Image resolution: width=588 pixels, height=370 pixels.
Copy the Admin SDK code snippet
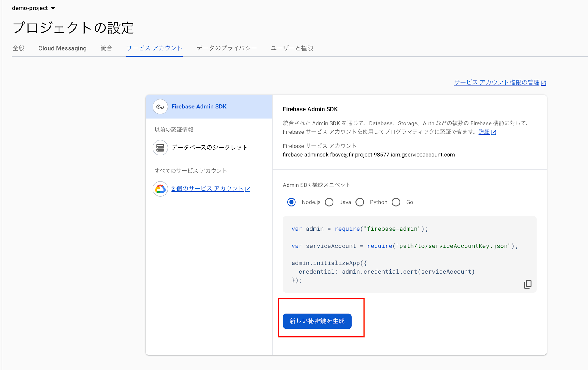tap(528, 284)
